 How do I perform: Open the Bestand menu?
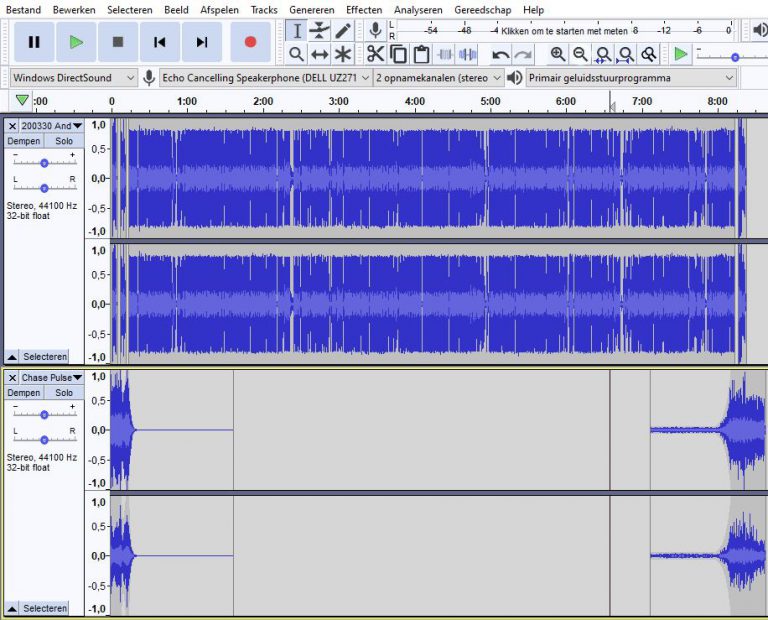(23, 10)
